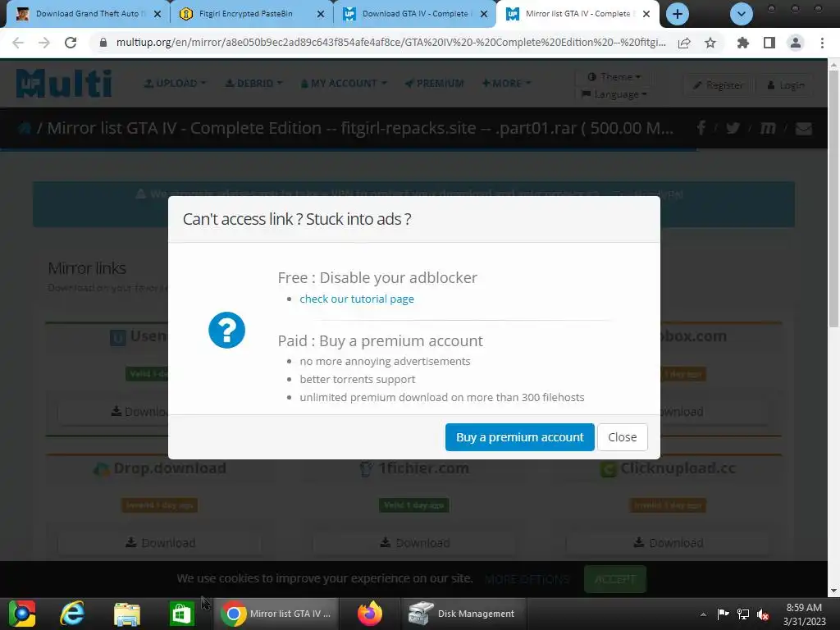
Task: Click the m social icon in the header
Action: click(768, 128)
